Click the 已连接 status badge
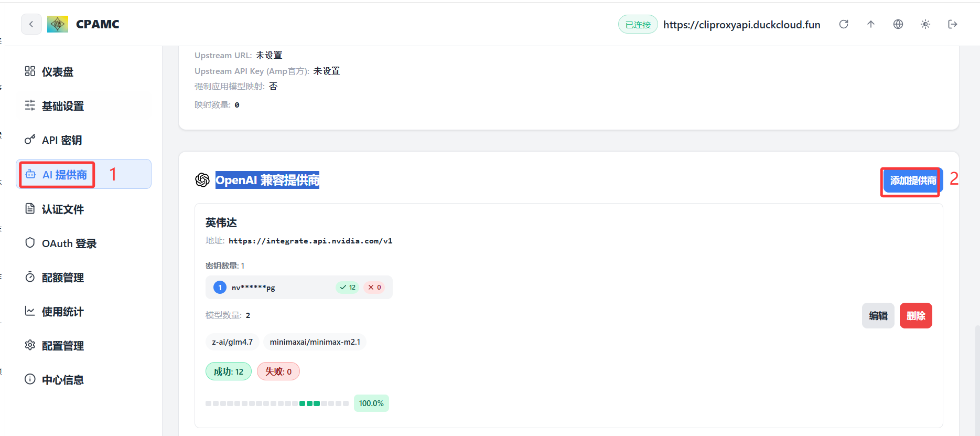This screenshot has width=980, height=436. (638, 25)
